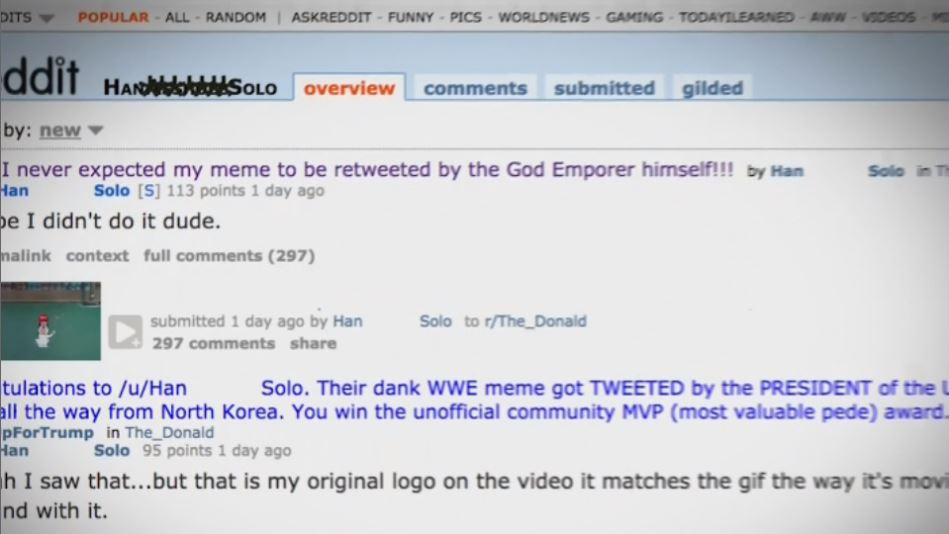Image resolution: width=949 pixels, height=534 pixels.
Task: Switch to the comments tab
Action: point(475,88)
